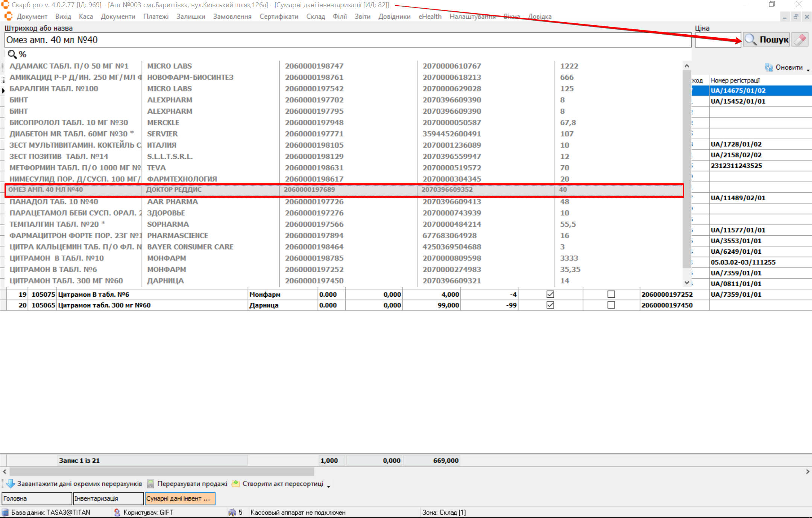
Task: Click the database icon in the status bar
Action: click(5, 512)
